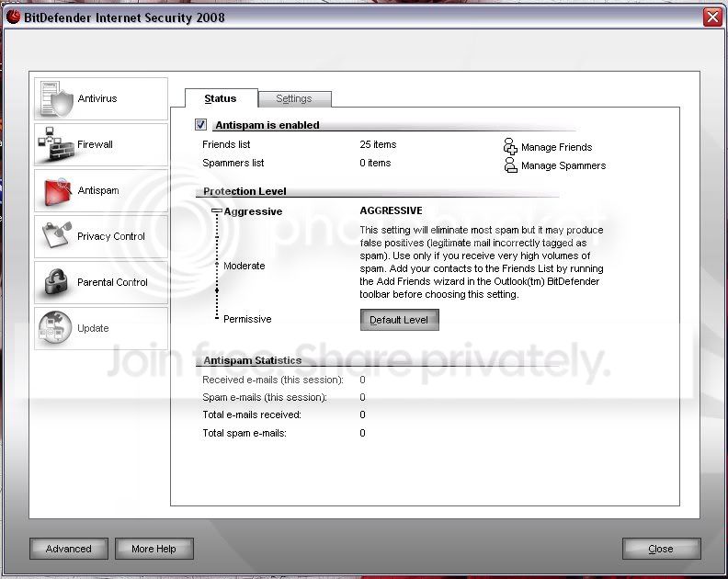Screen dimensions: 728x579
Task: Open the Manage Friends link
Action: (557, 147)
